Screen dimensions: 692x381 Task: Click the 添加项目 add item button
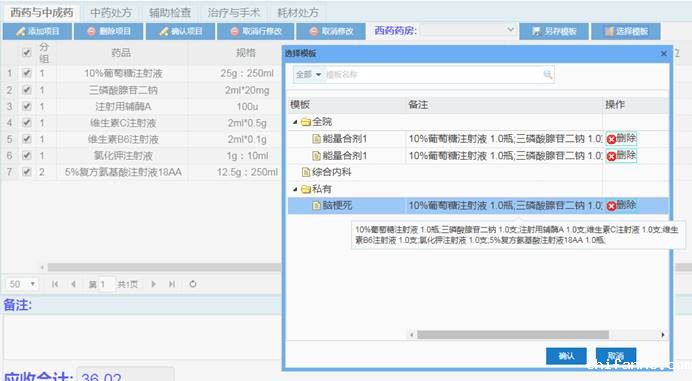tap(38, 31)
